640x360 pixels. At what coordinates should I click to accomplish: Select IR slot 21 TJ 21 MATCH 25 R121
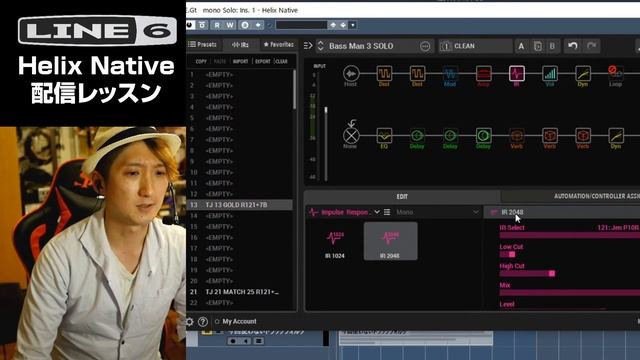pos(240,292)
